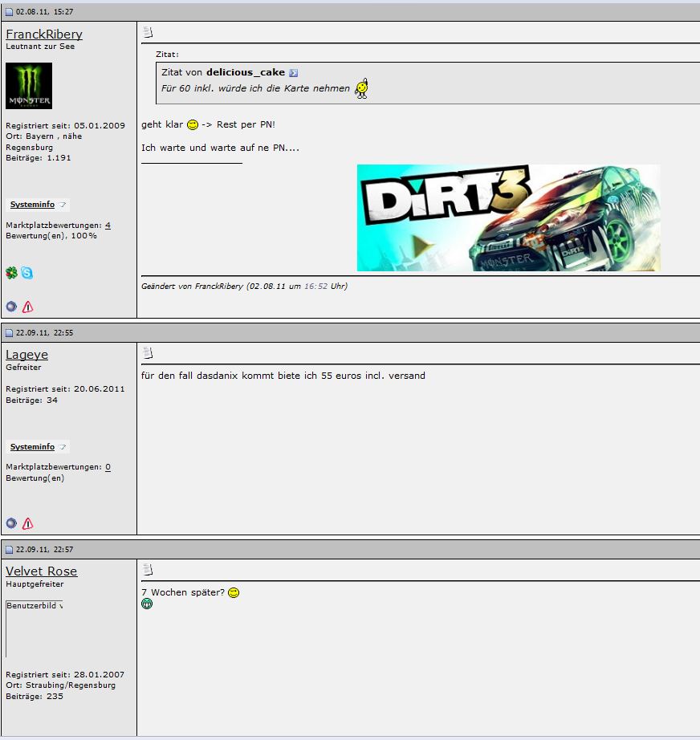This screenshot has height=740, width=700.
Task: Report FranckRibery's post via warning icon
Action: pyautogui.click(x=28, y=307)
